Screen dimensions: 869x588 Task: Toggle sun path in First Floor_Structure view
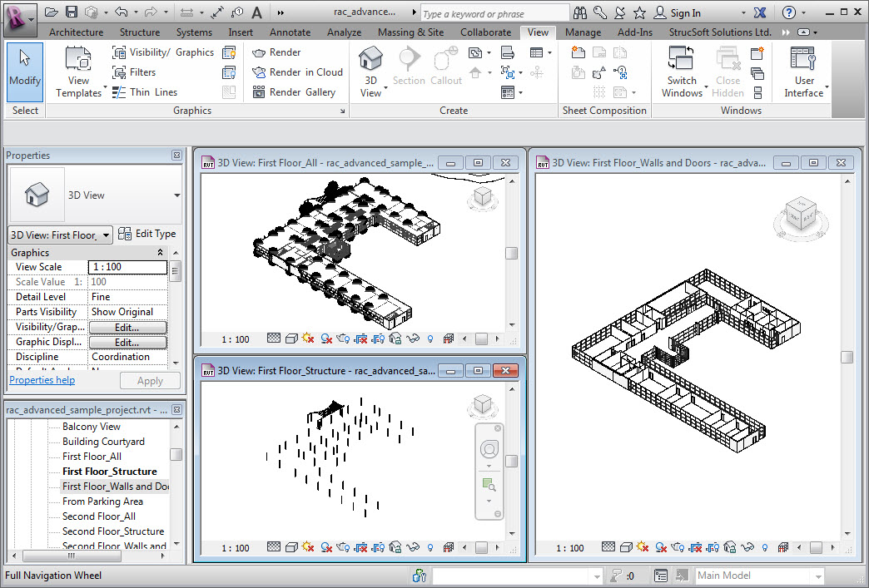click(x=308, y=548)
